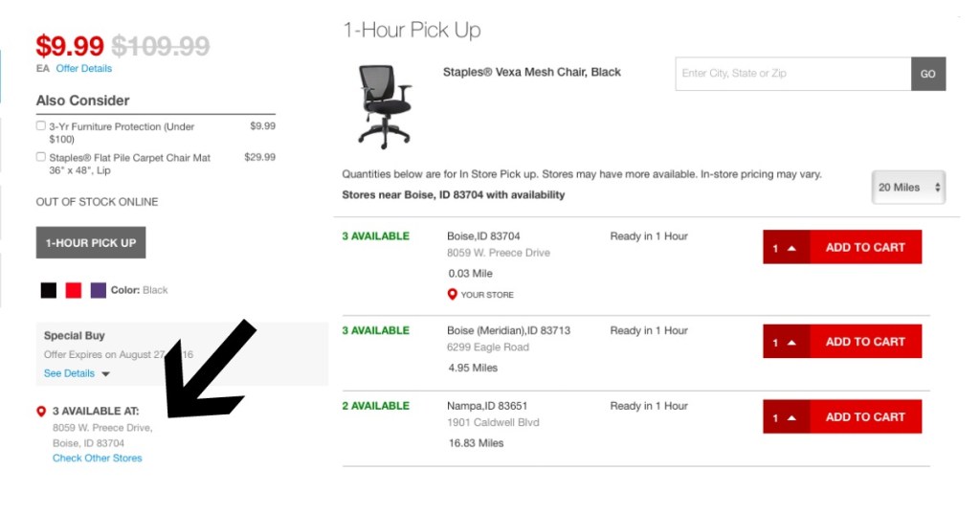Check the Flat Pile Carpet Chair Mat checkbox
The width and height of the screenshot is (980, 515).
coord(41,156)
